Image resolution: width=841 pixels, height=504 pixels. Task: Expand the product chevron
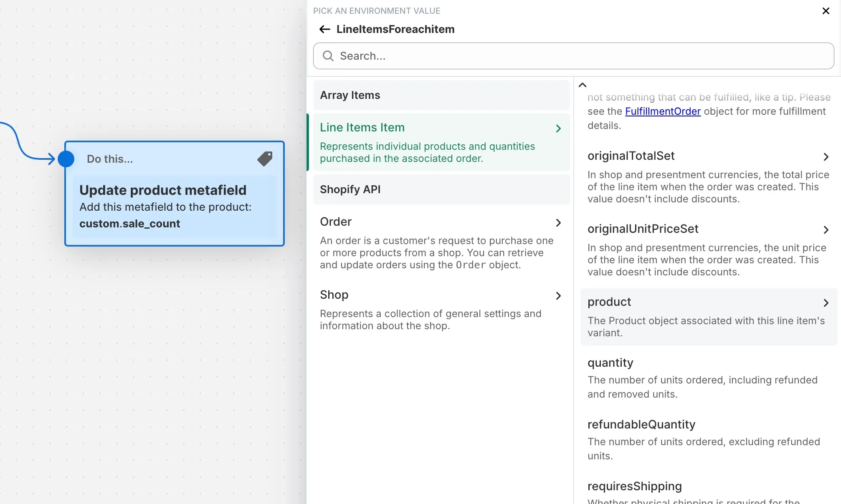(x=826, y=303)
